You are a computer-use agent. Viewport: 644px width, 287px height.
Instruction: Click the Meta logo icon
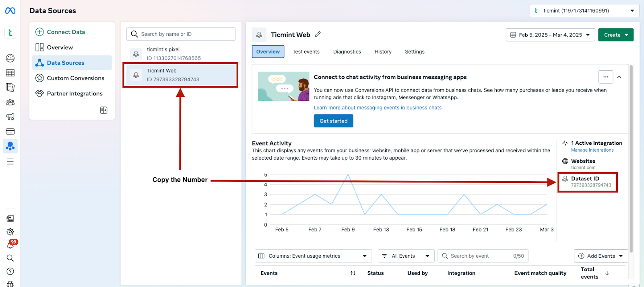click(10, 11)
